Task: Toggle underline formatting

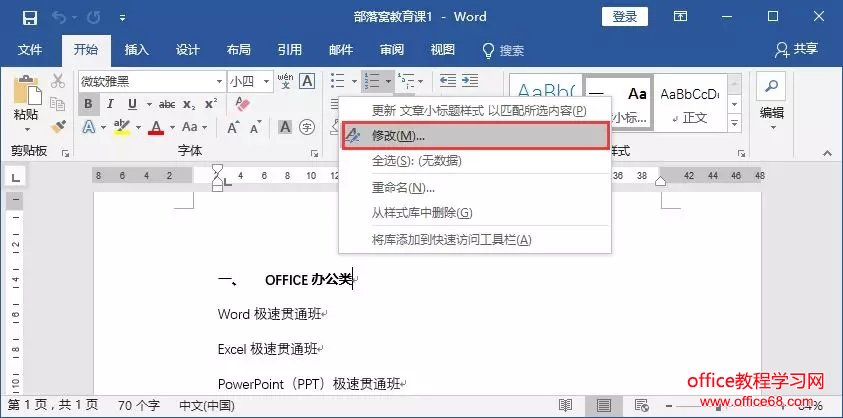Action: click(132, 104)
